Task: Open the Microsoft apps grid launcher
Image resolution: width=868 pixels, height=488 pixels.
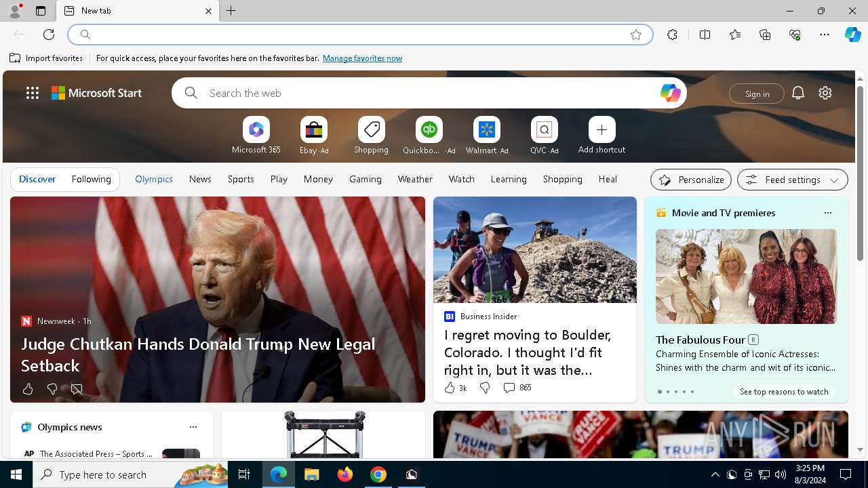Action: 33,93
